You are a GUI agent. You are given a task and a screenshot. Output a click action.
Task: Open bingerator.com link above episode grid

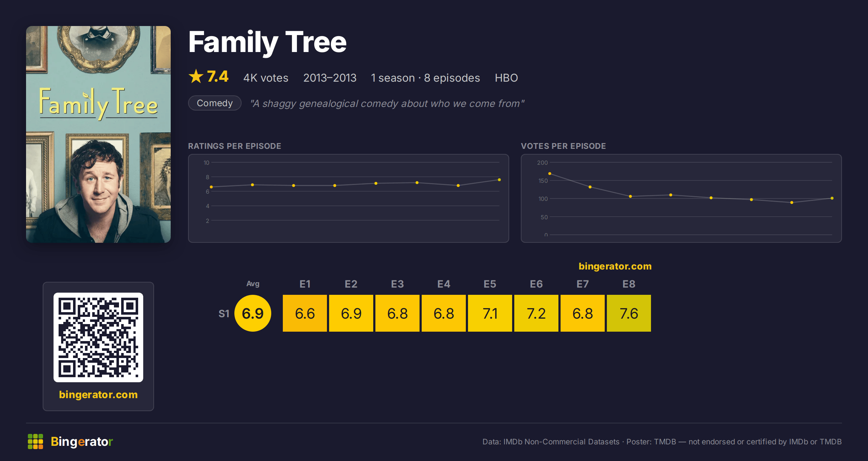(615, 266)
